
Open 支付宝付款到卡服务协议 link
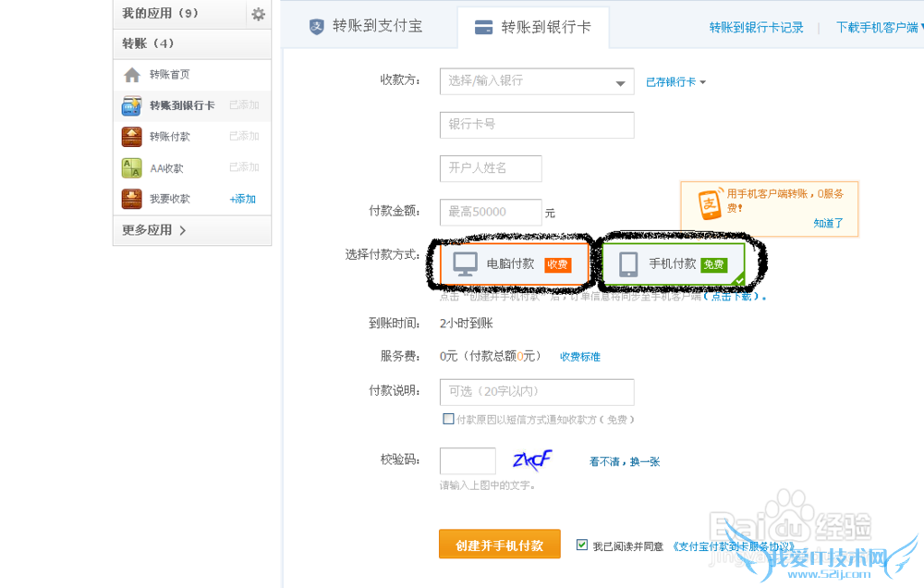point(733,546)
